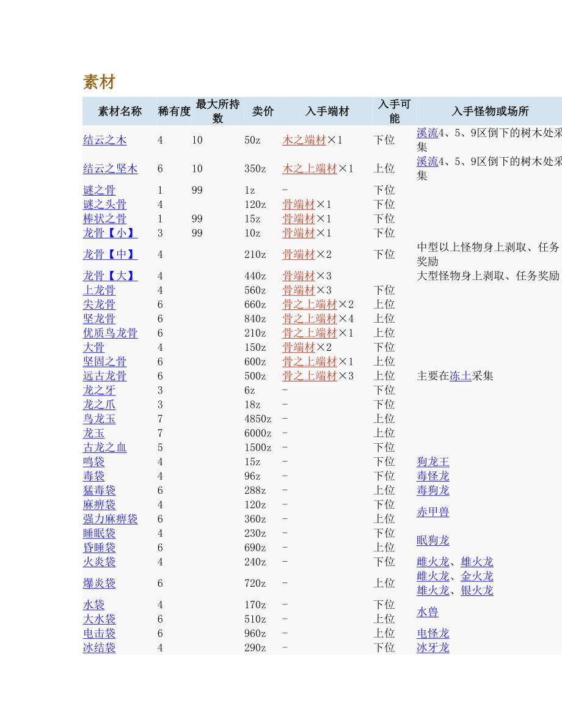Viewport: 562px width, 728px height.
Task: Click the 水兽 monster link
Action: coord(427,612)
